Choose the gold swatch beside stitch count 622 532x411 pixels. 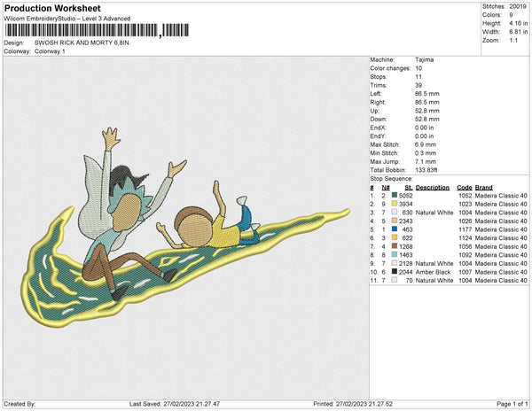(x=394, y=238)
